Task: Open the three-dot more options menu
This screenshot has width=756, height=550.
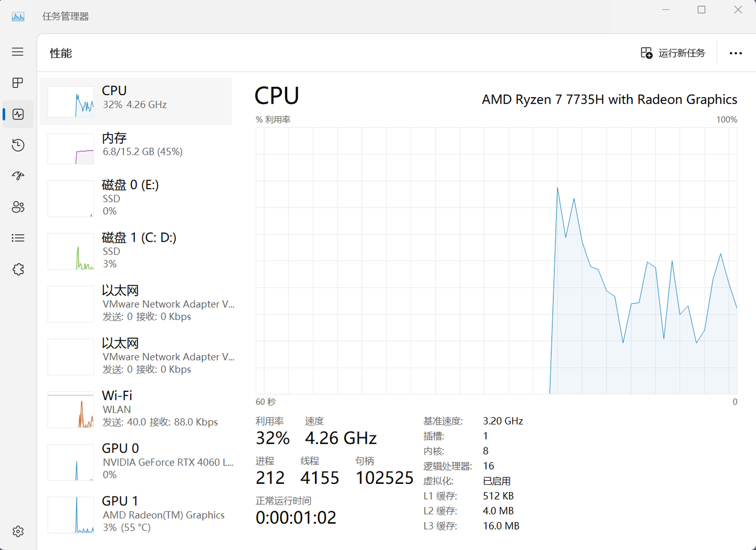Action: tap(736, 53)
